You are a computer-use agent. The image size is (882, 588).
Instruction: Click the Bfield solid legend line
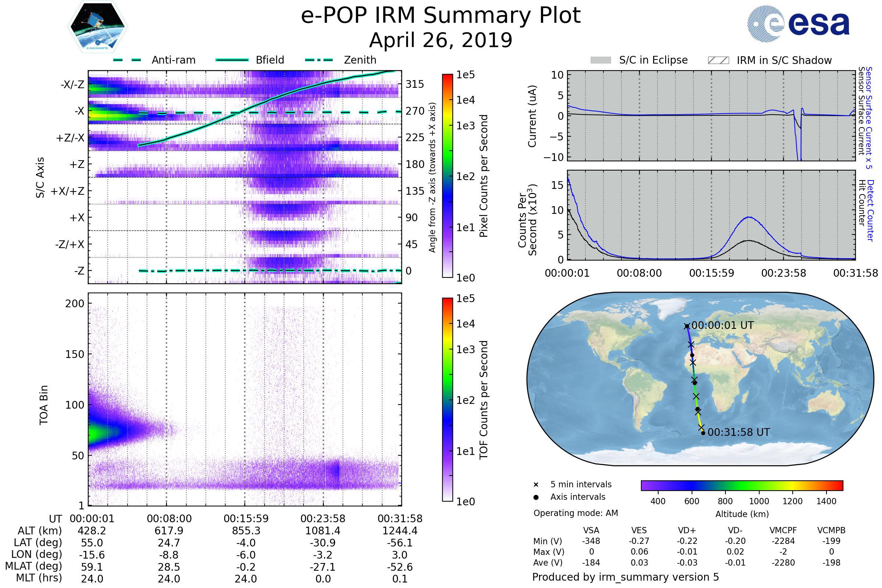click(x=232, y=60)
